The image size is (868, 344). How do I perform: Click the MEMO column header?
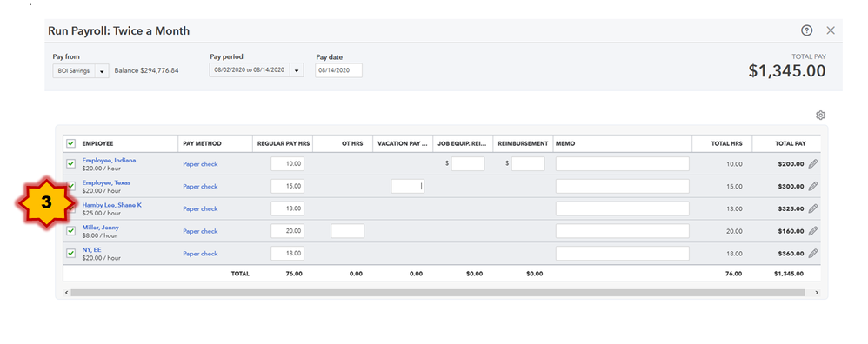pos(565,144)
